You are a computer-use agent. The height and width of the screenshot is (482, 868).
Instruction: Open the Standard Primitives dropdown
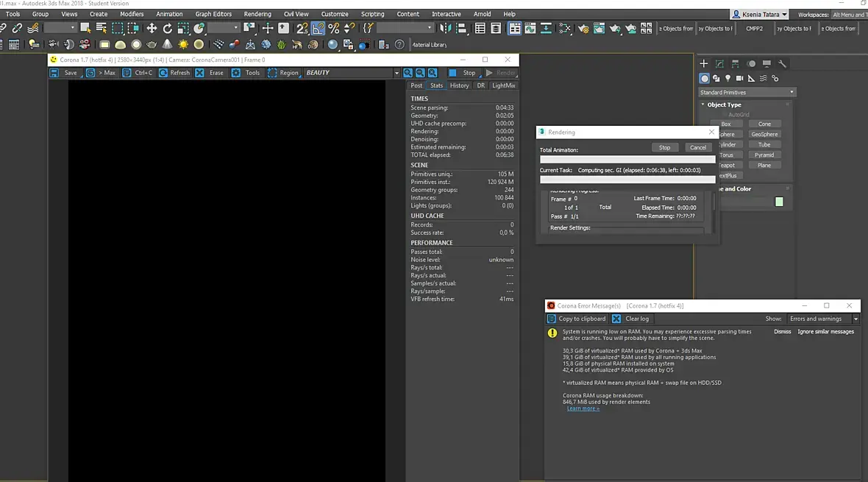click(747, 92)
